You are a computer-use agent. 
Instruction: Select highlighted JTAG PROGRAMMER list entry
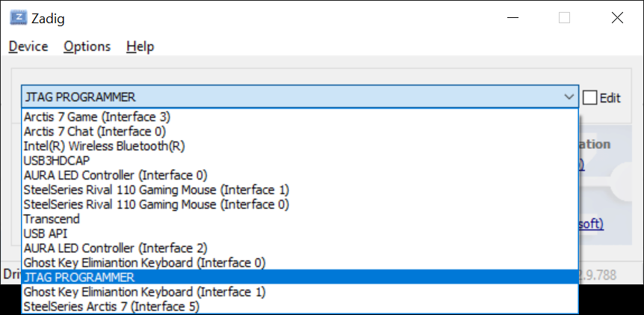(79, 277)
